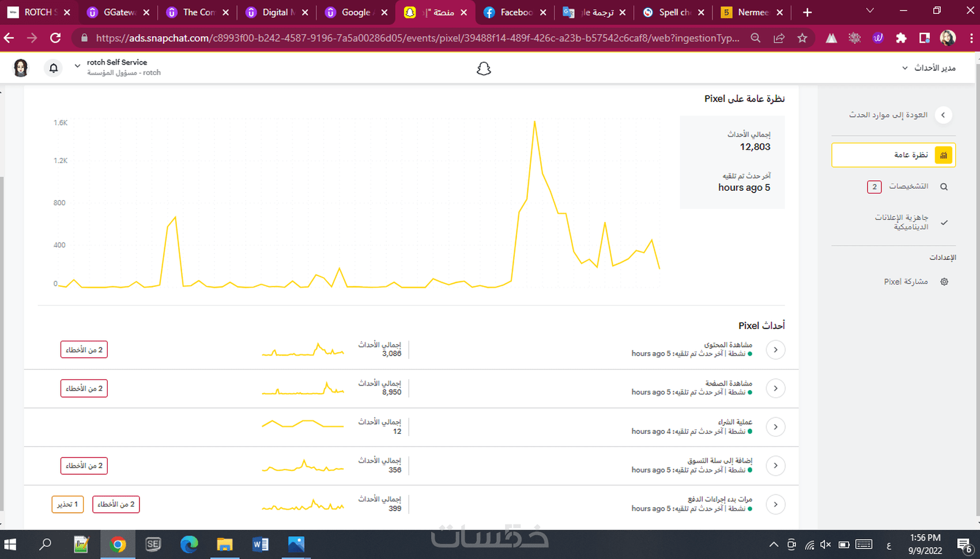980x559 pixels.
Task: Open the tab search dropdown arrow
Action: 870,11
